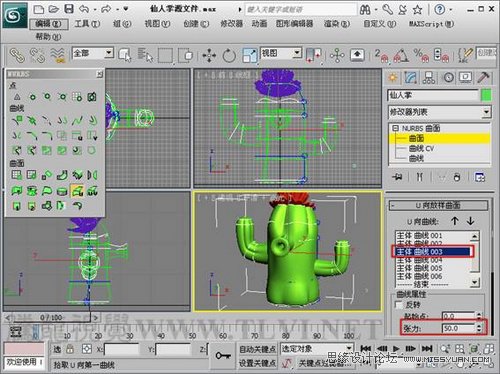Screen dimensions: 500x374
Task: Open the Hierarchy panel tab
Action: (x=429, y=78)
